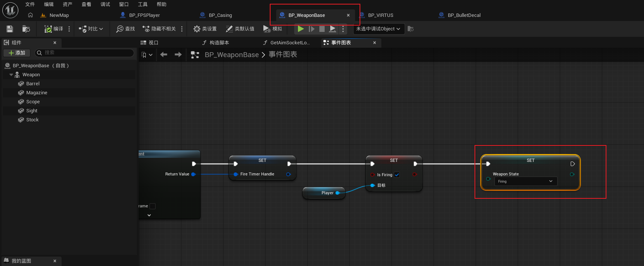Screen dimensions: 644x266
Task: Open Class Settings (类设置)
Action: point(205,29)
